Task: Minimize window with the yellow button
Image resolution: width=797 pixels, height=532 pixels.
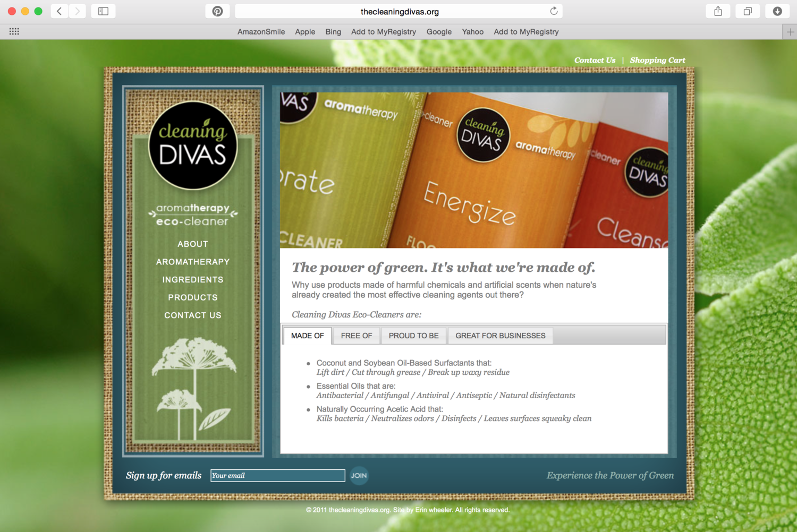Action: (x=25, y=11)
